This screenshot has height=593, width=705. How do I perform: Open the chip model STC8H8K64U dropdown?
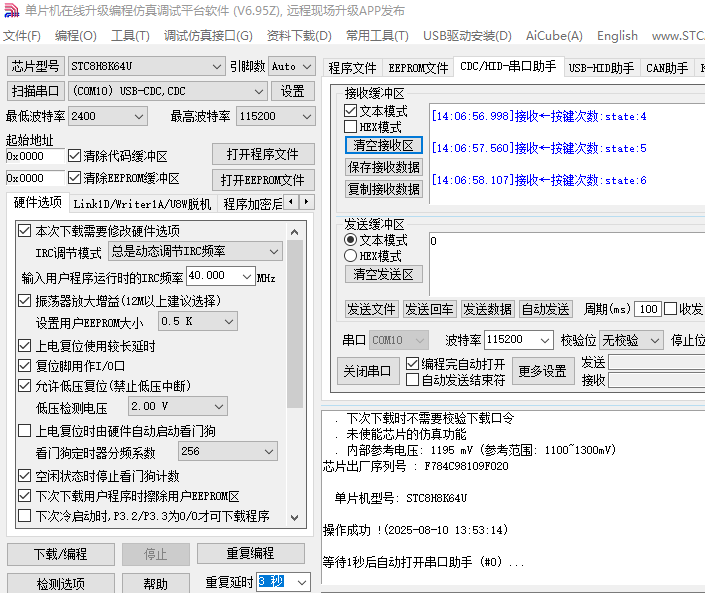pos(147,66)
